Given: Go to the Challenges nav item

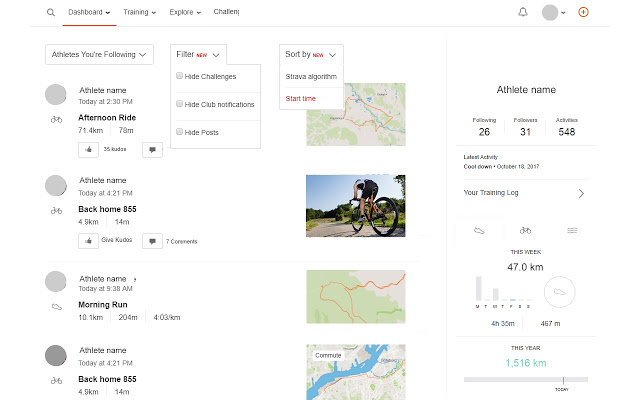Looking at the screenshot, I should point(226,12).
